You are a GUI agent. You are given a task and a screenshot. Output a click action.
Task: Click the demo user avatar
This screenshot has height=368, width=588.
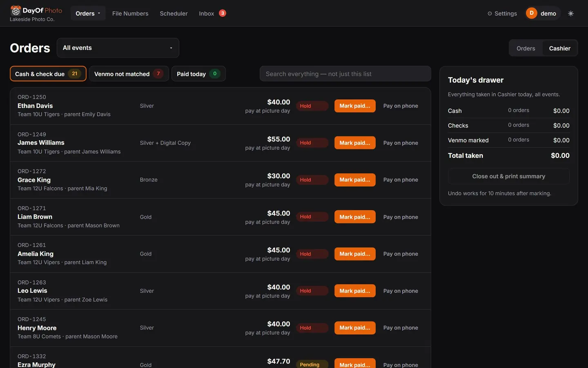pos(531,13)
